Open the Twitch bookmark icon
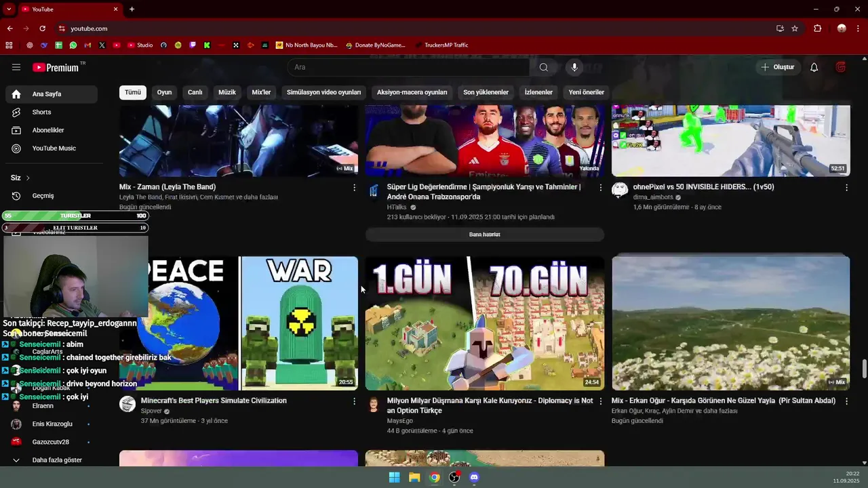This screenshot has height=488, width=868. coord(193,45)
